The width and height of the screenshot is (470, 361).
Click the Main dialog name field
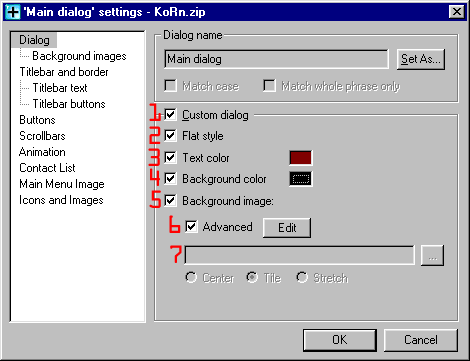point(276,59)
